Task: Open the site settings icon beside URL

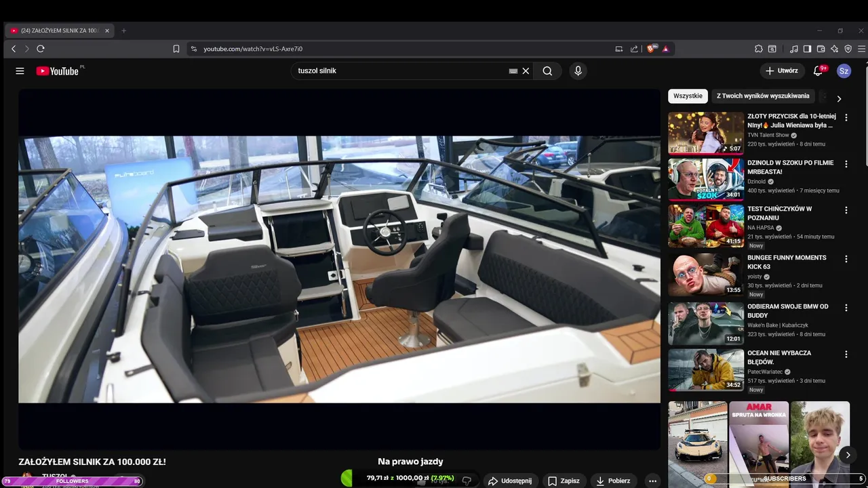Action: coord(194,49)
